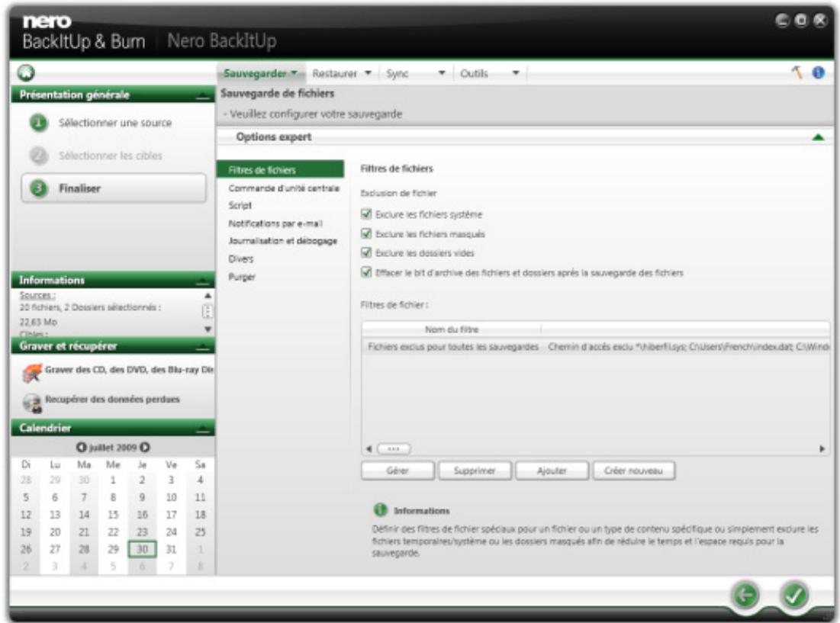Select Commande d'unité centrale option

(x=283, y=188)
